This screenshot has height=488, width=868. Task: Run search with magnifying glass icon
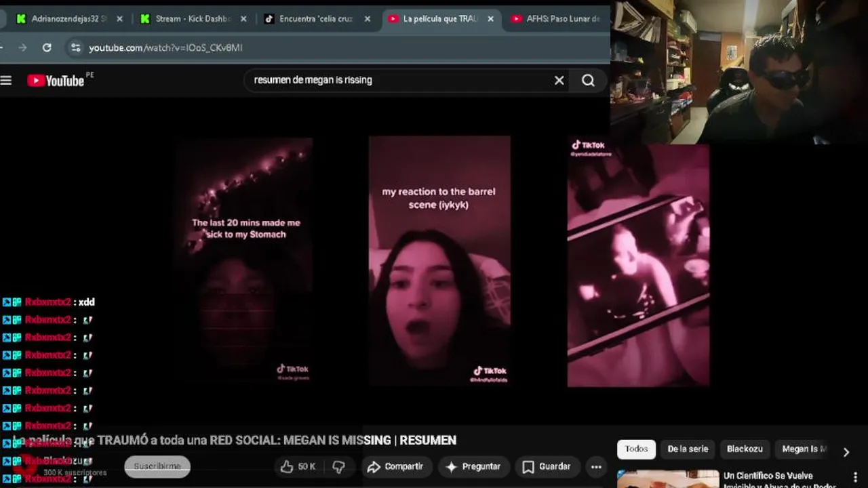coord(588,81)
